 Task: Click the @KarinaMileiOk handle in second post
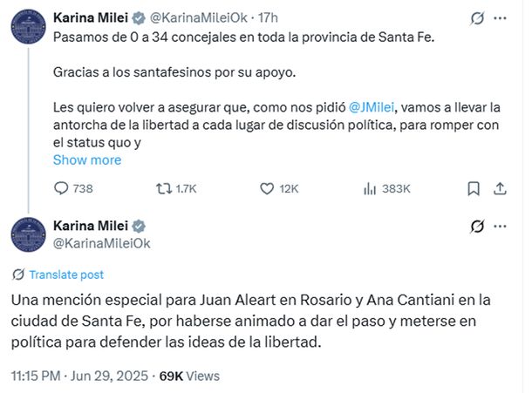[x=101, y=243]
